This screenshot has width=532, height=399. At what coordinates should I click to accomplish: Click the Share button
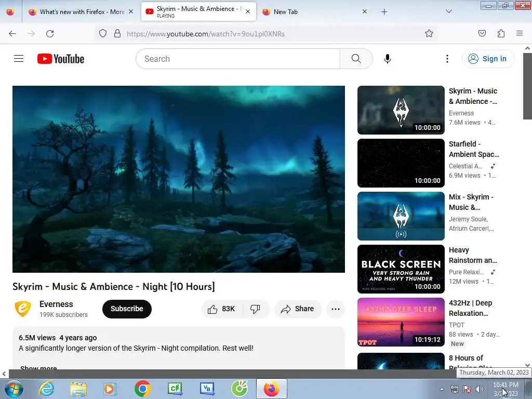[298, 309]
